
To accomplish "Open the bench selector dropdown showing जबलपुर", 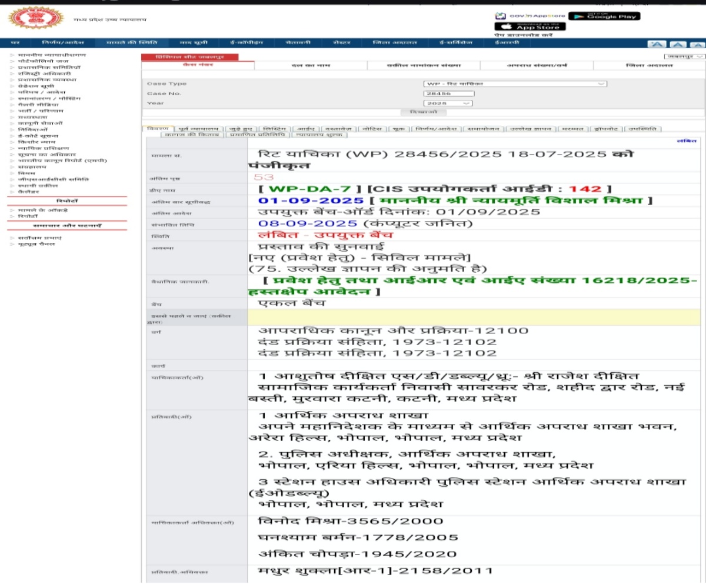I will coord(684,56).
